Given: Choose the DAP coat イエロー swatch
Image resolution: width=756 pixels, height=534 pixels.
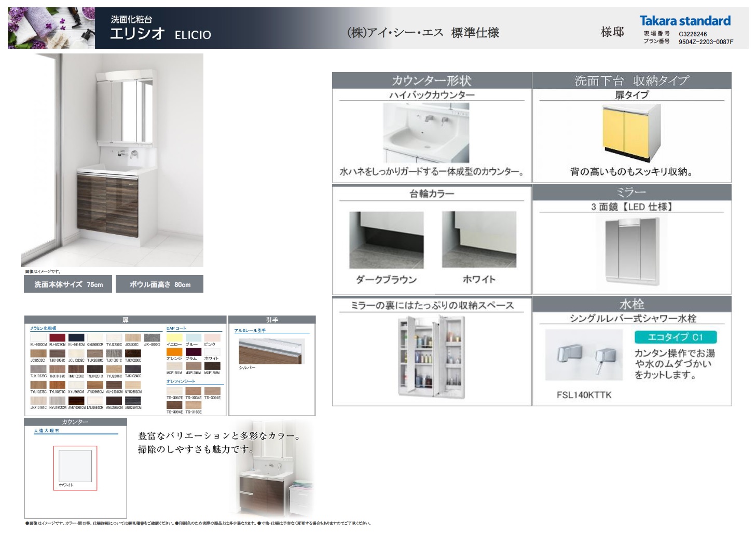Looking at the screenshot, I should coord(174,337).
